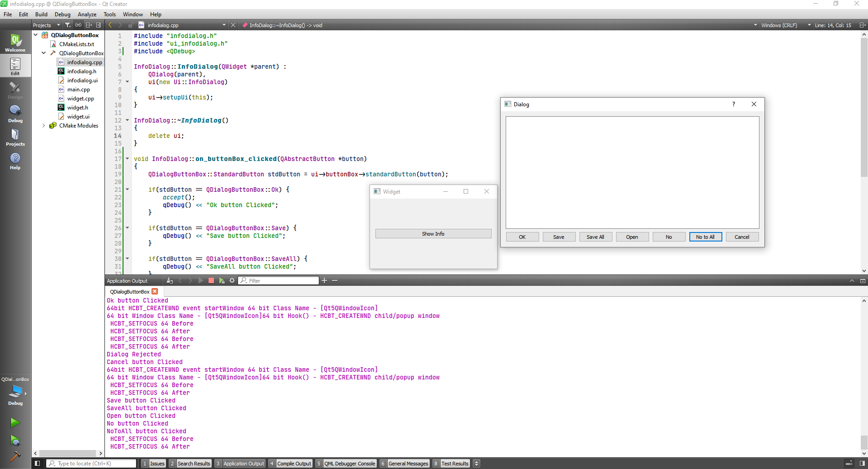Attach debugger to running application icon
Screen dimensions: 868x469
tap(222, 281)
